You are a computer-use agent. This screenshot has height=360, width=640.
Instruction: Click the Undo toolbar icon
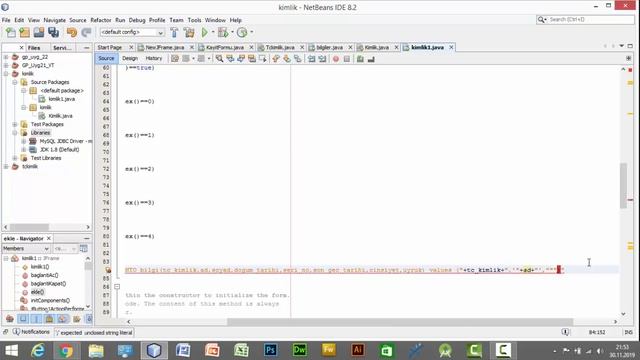coord(72,32)
